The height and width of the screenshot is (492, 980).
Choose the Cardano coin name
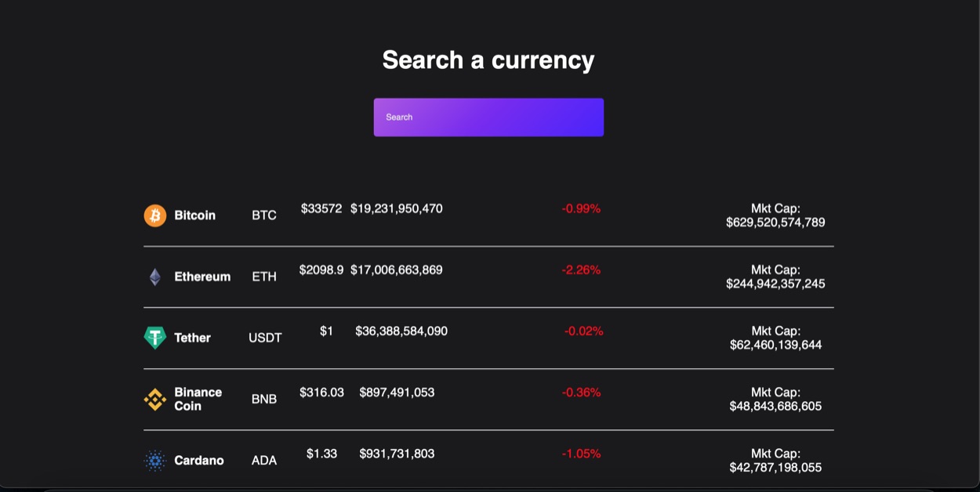pos(198,461)
